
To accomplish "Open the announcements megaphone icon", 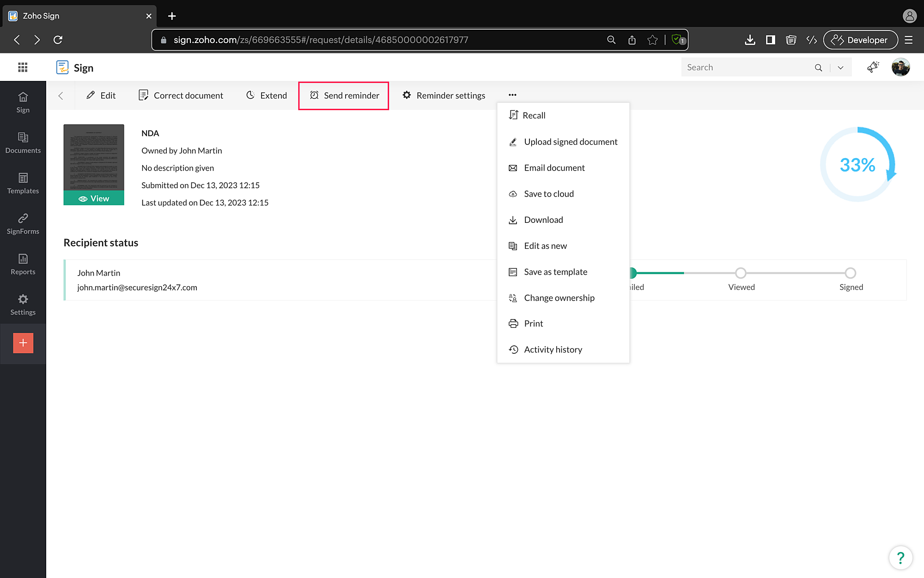I will click(873, 68).
